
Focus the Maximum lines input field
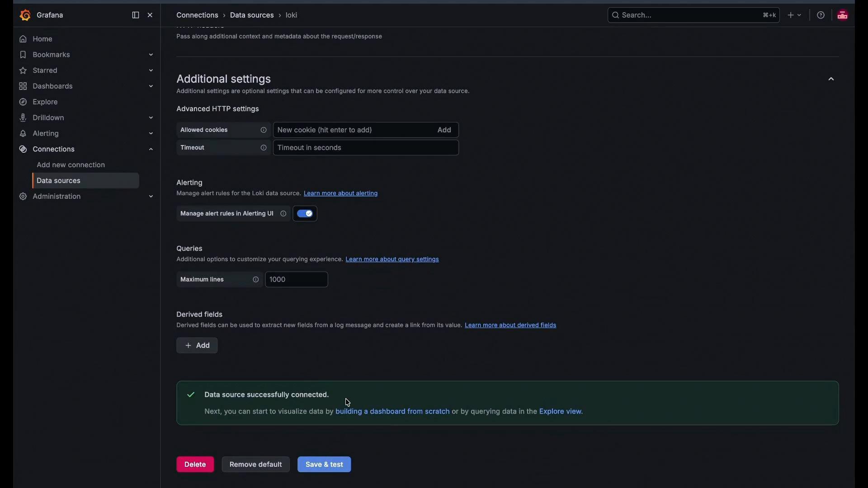click(x=297, y=280)
